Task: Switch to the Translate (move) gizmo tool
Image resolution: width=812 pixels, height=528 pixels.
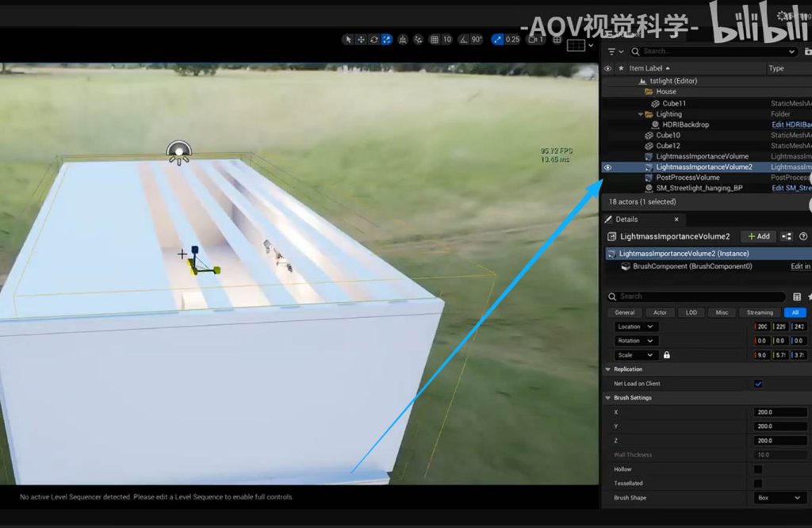Action: pos(362,40)
